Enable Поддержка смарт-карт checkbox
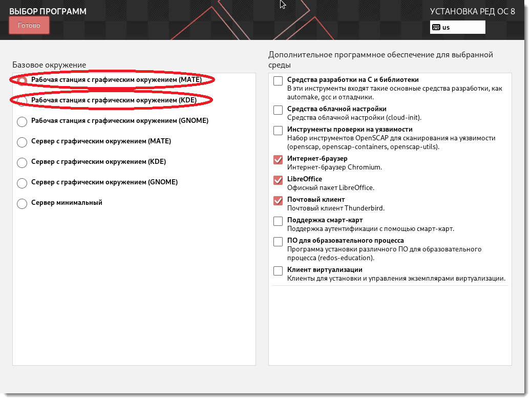Viewport: 532px width, 401px height. pyautogui.click(x=278, y=221)
